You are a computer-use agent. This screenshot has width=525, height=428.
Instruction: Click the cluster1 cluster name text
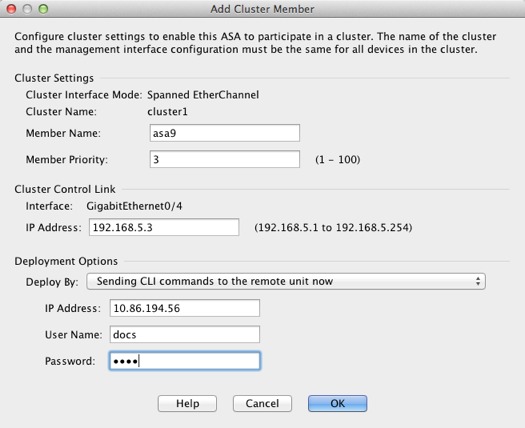pyautogui.click(x=167, y=112)
